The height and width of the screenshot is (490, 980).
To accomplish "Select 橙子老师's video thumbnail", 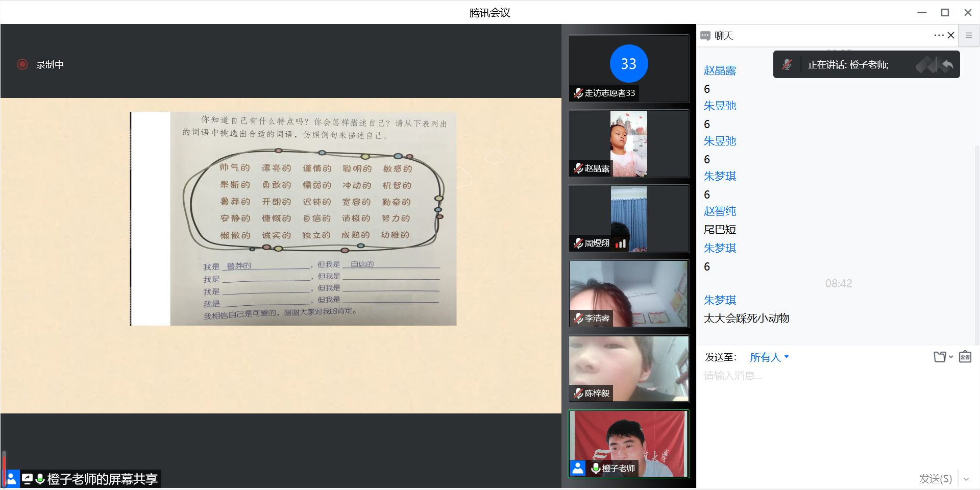I will click(629, 444).
